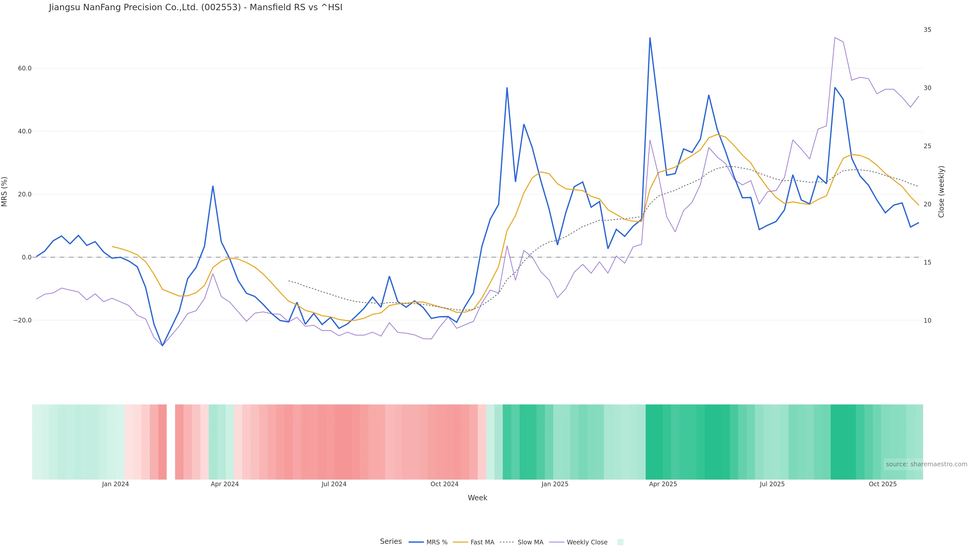
Task: Click the dotted Slow MA line icon
Action: [x=507, y=542]
